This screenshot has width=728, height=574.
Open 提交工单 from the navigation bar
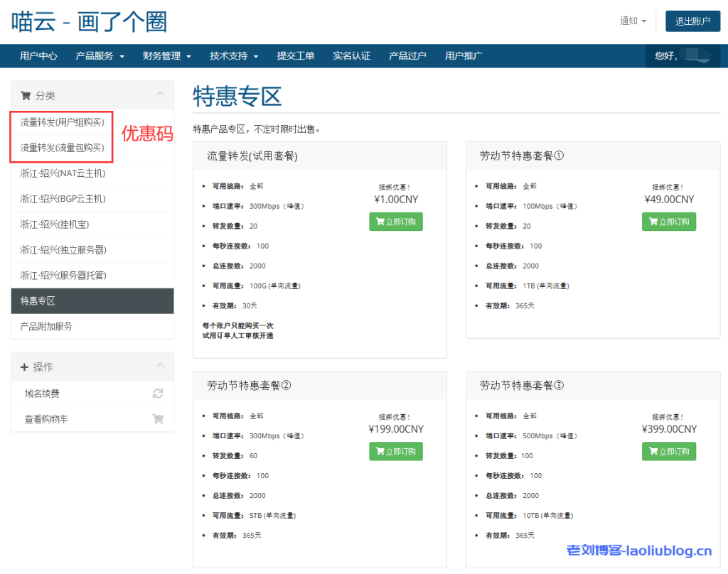[296, 56]
